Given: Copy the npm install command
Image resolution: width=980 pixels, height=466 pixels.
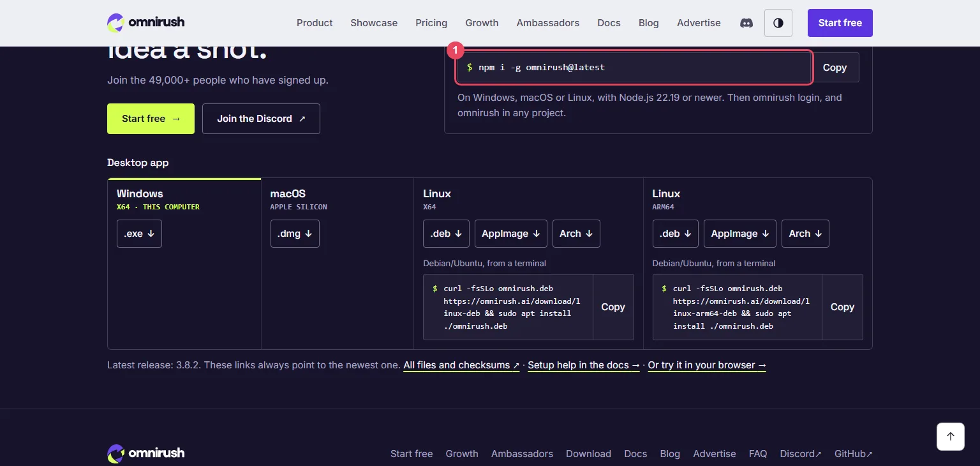Looking at the screenshot, I should point(835,68).
